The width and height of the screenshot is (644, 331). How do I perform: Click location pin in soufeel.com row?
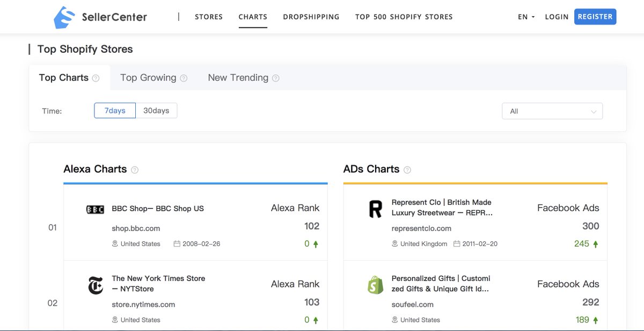pyautogui.click(x=395, y=320)
